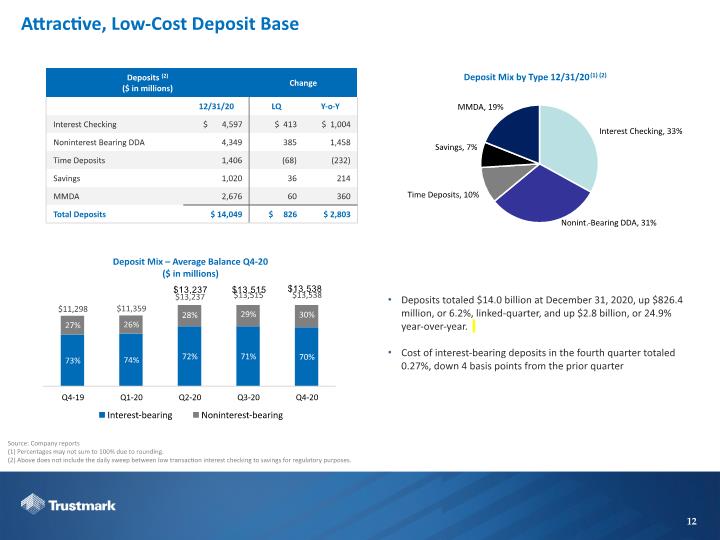Click the 'Interest Checking, 33%' pie label
The image size is (720, 540).
641,131
